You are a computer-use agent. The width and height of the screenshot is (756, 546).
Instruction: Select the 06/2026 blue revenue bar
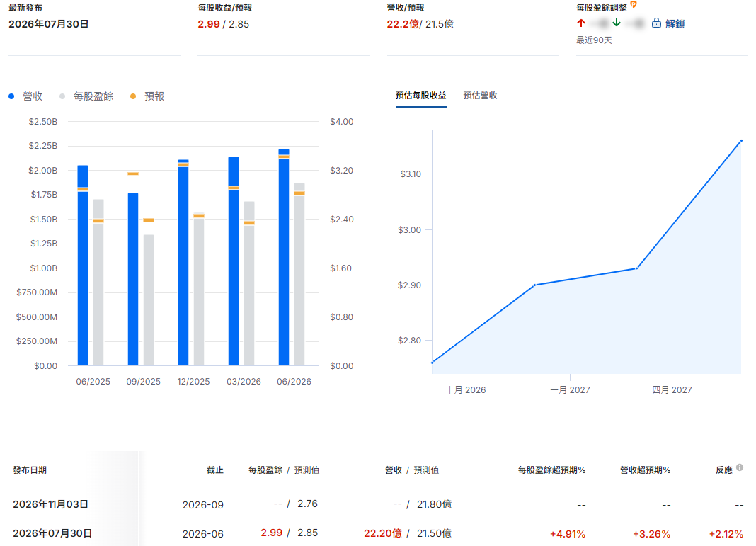tap(284, 257)
